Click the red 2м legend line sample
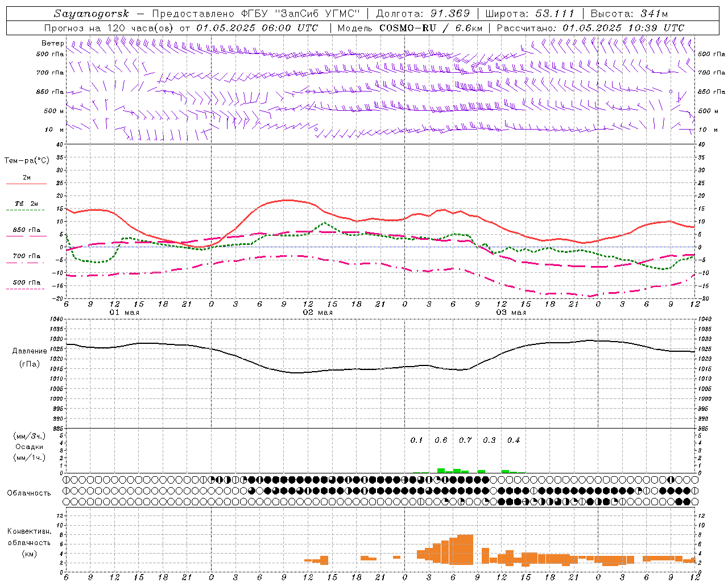The height and width of the screenshot is (582, 728). coord(26,184)
